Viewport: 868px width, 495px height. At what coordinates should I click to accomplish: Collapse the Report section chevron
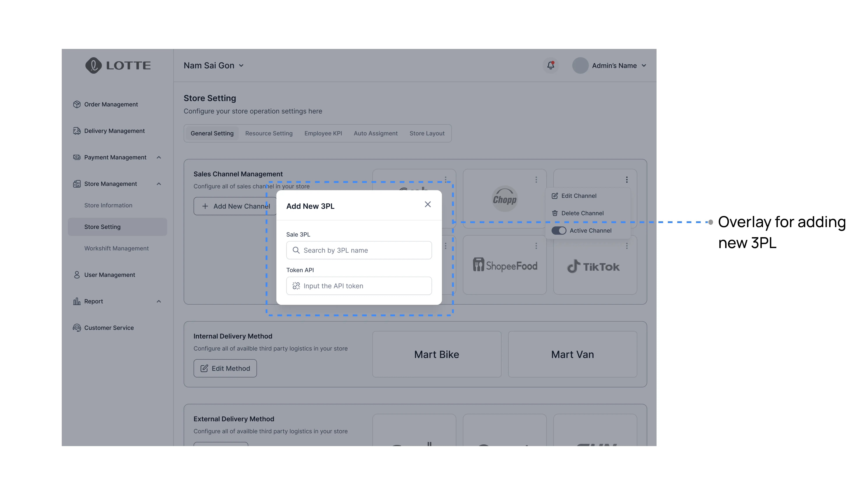158,301
